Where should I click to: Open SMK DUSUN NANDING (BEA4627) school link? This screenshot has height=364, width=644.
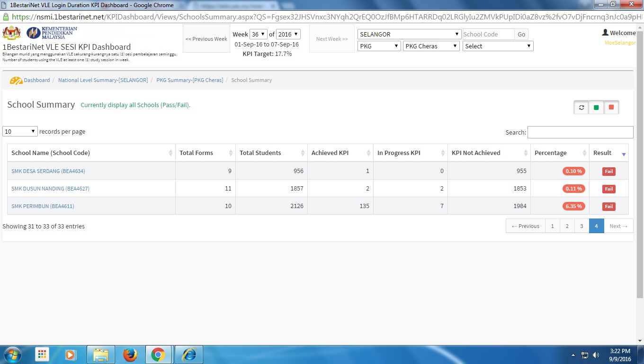(50, 189)
